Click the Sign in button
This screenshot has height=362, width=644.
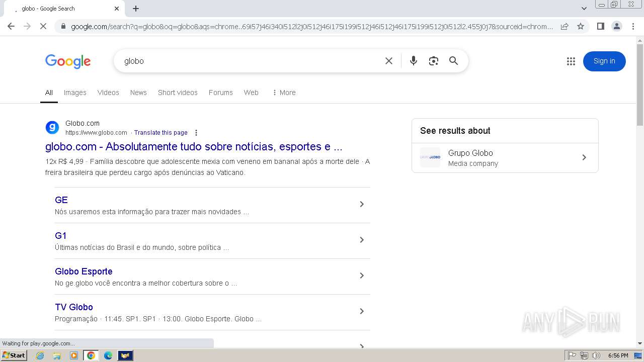pos(604,61)
